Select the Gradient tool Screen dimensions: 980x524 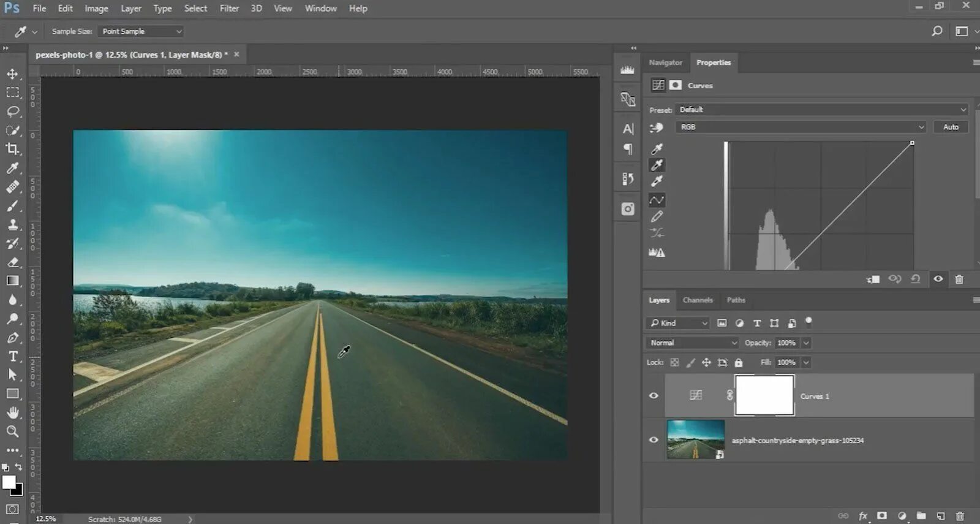tap(12, 281)
